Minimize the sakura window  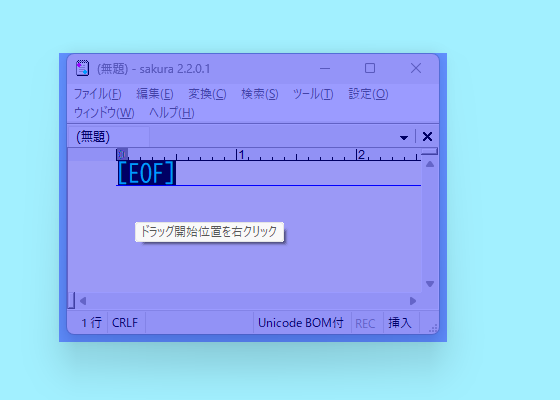click(325, 68)
